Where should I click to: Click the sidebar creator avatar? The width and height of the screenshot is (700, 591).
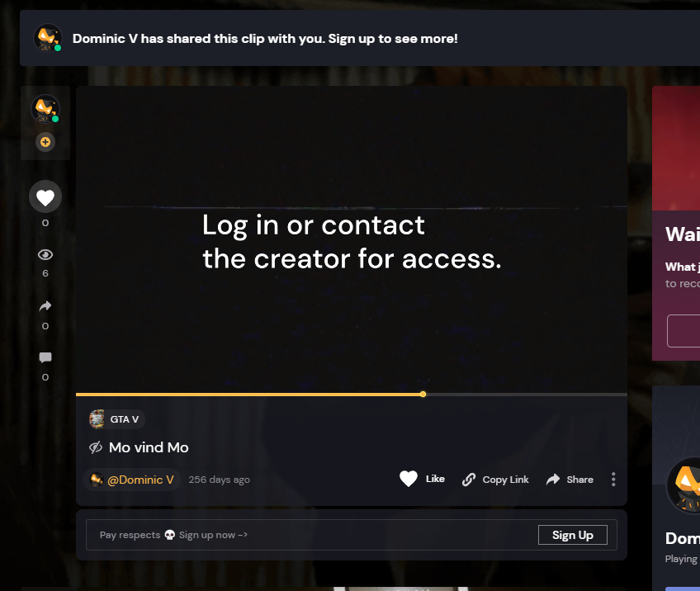[45, 108]
